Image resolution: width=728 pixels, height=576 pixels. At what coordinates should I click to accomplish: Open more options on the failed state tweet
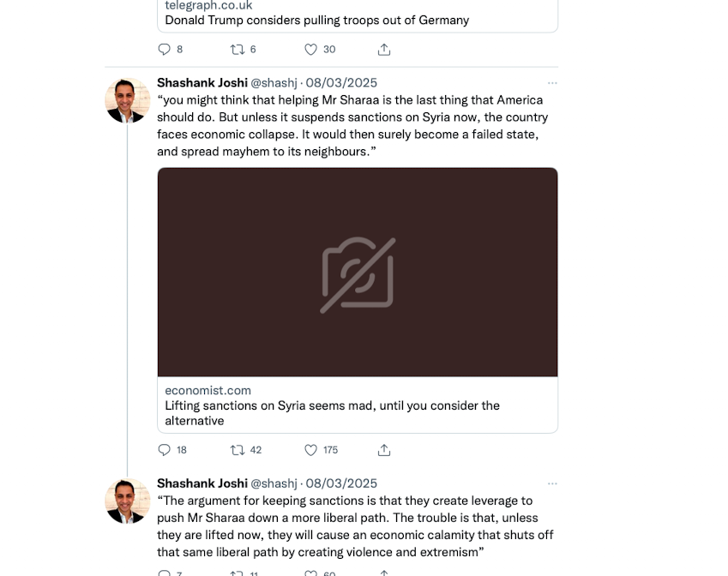click(x=552, y=83)
